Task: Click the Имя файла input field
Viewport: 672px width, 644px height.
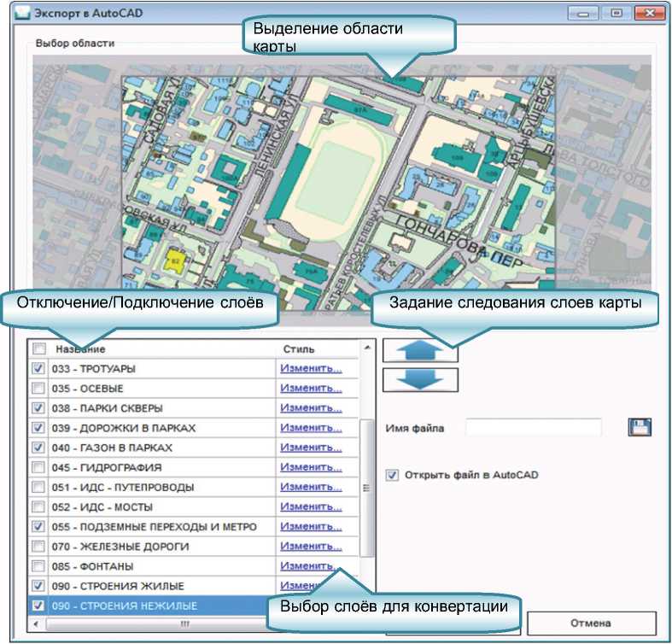Action: tap(534, 427)
